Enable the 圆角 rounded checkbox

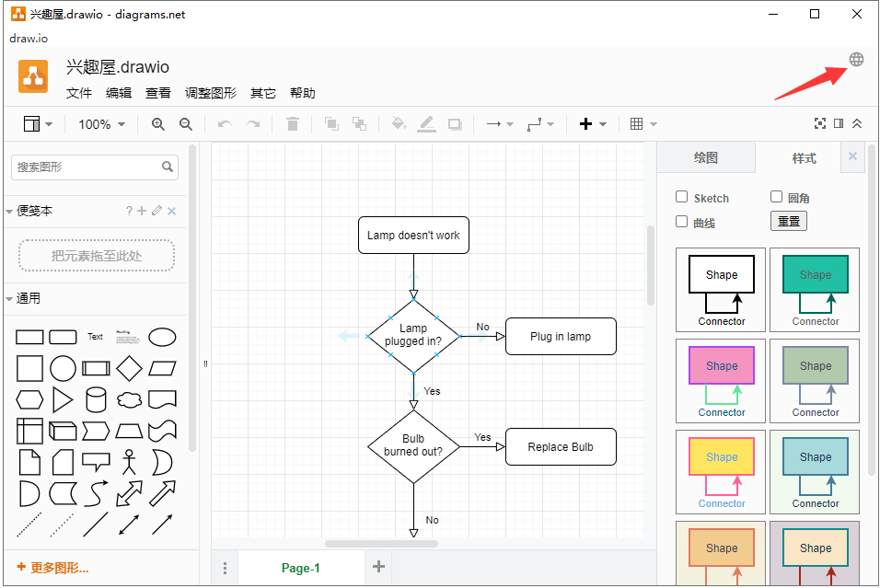(x=776, y=197)
